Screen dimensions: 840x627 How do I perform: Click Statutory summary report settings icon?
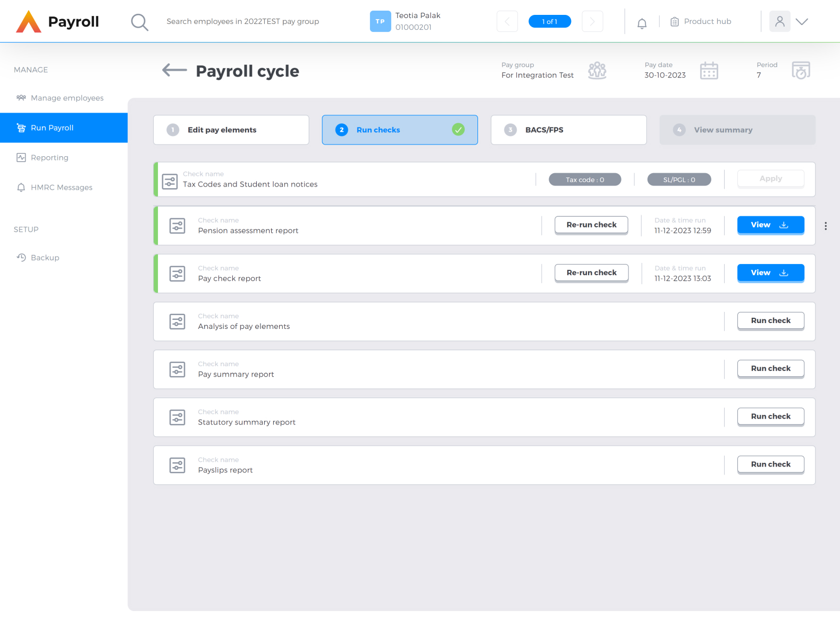tap(177, 417)
